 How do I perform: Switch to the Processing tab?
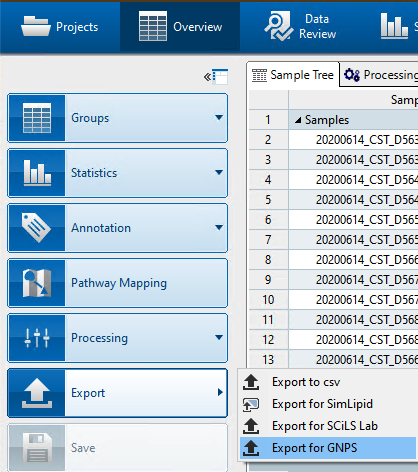pyautogui.click(x=380, y=75)
